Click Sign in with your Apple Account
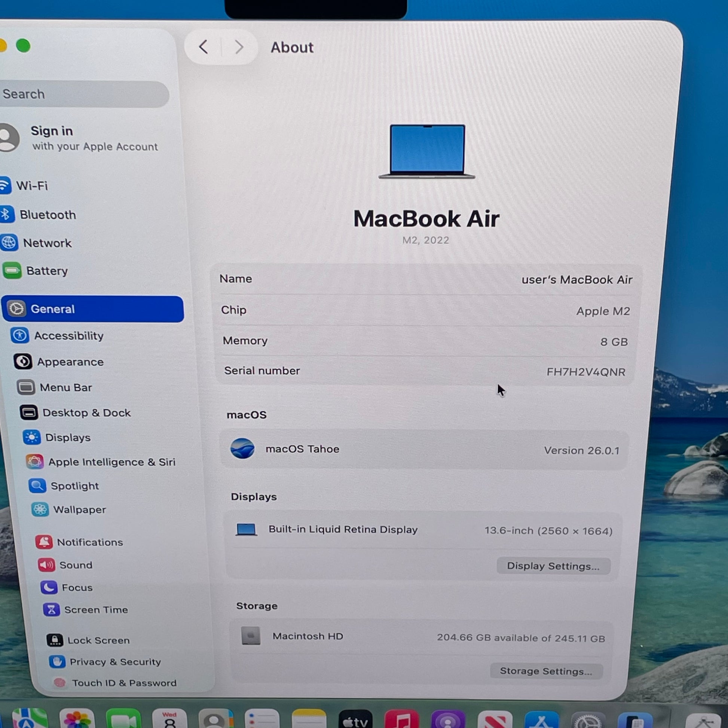 (x=94, y=138)
